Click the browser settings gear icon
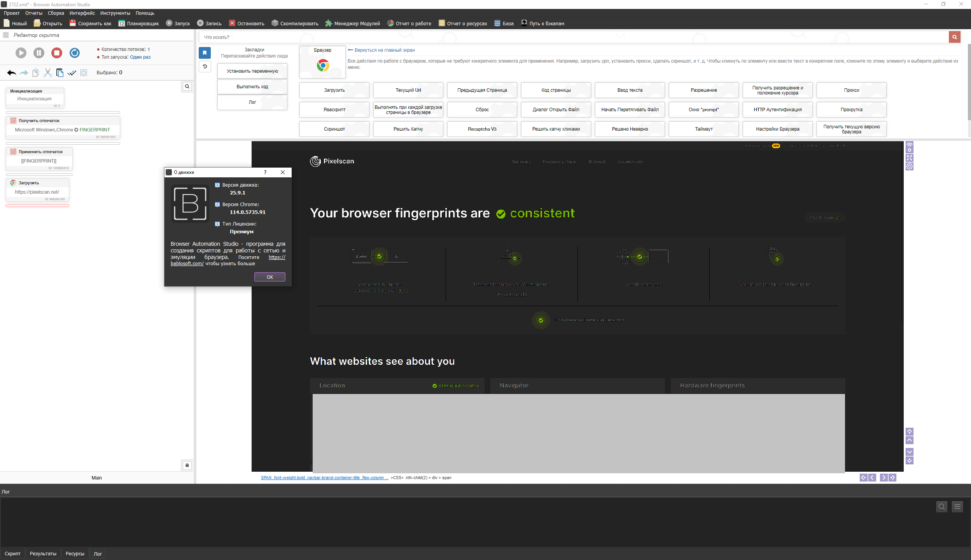971x560 pixels. 909,166
